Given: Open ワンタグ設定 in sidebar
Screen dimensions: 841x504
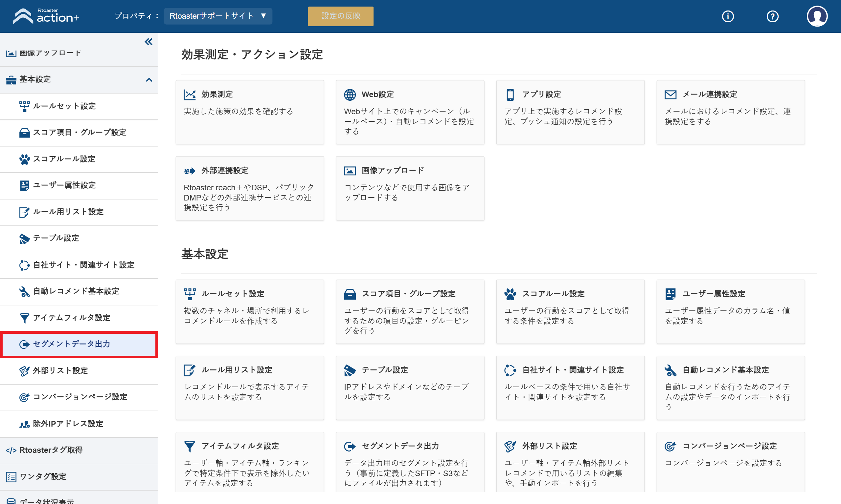Looking at the screenshot, I should click(x=79, y=476).
